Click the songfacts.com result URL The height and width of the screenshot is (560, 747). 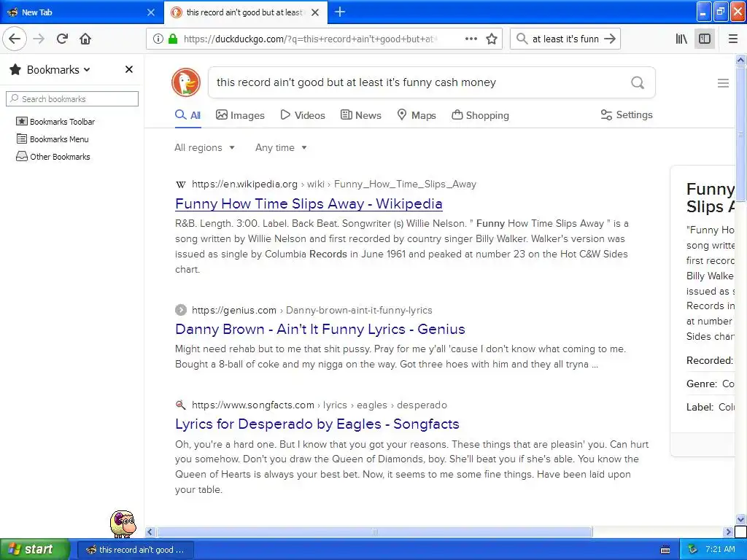tap(320, 405)
